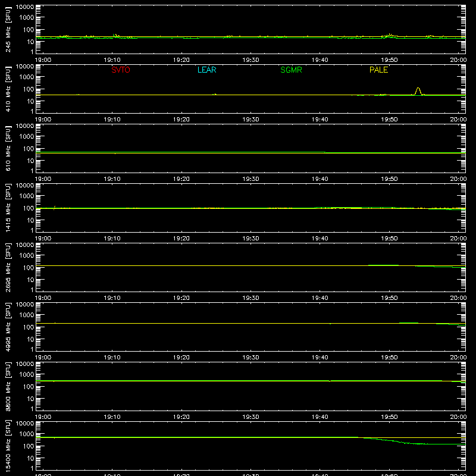Select the 2695 MHz [SFU] axis title
This screenshot has height=476, width=476.
8,267
